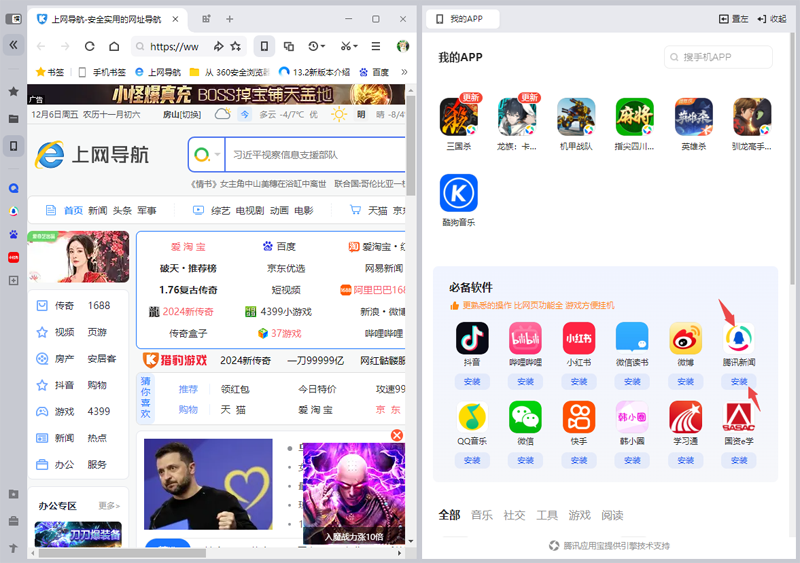Open the 首页 navigation link
Image resolution: width=800 pixels, height=563 pixels.
(73, 210)
